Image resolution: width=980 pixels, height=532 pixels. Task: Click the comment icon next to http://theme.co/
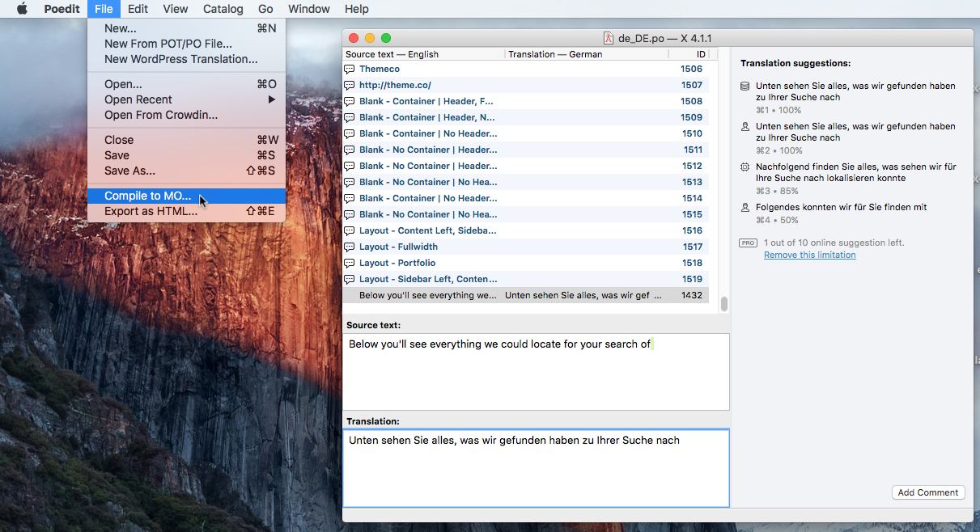[350, 86]
